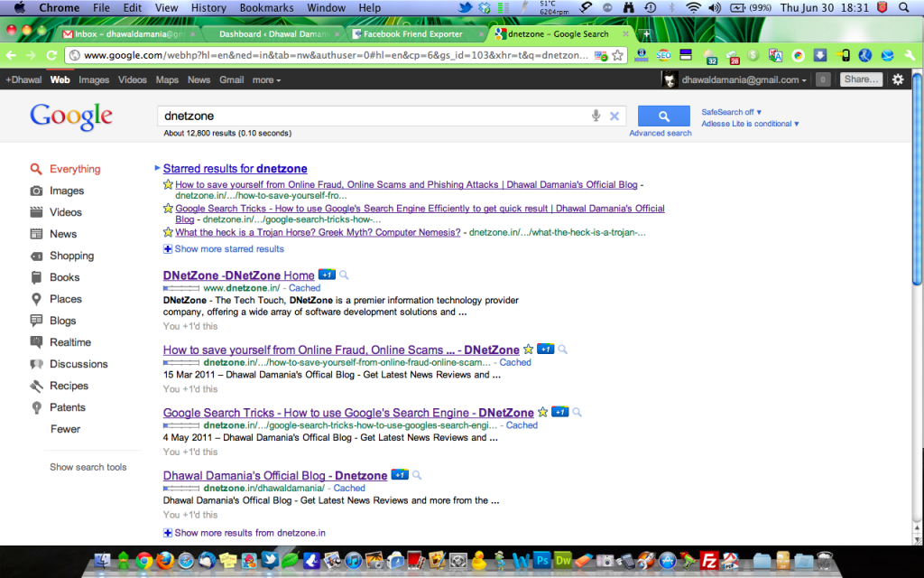Select the Images filter in the left sidebar
The width and height of the screenshot is (924, 578).
65,191
